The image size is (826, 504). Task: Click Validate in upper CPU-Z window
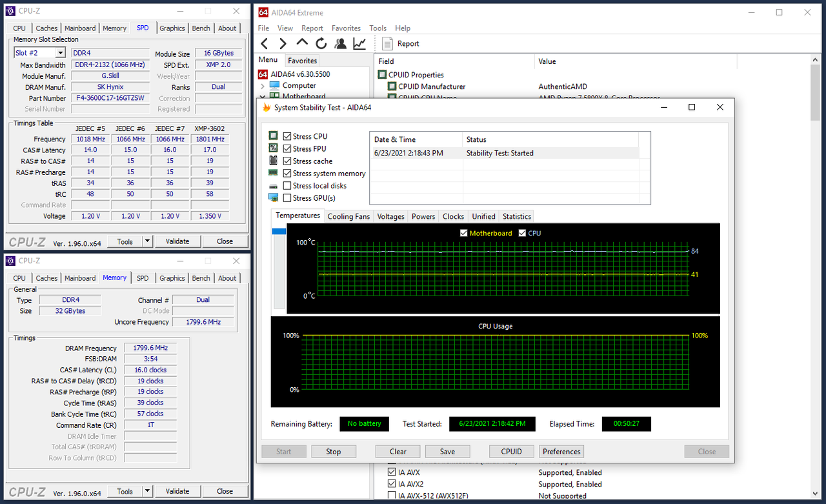pyautogui.click(x=177, y=241)
